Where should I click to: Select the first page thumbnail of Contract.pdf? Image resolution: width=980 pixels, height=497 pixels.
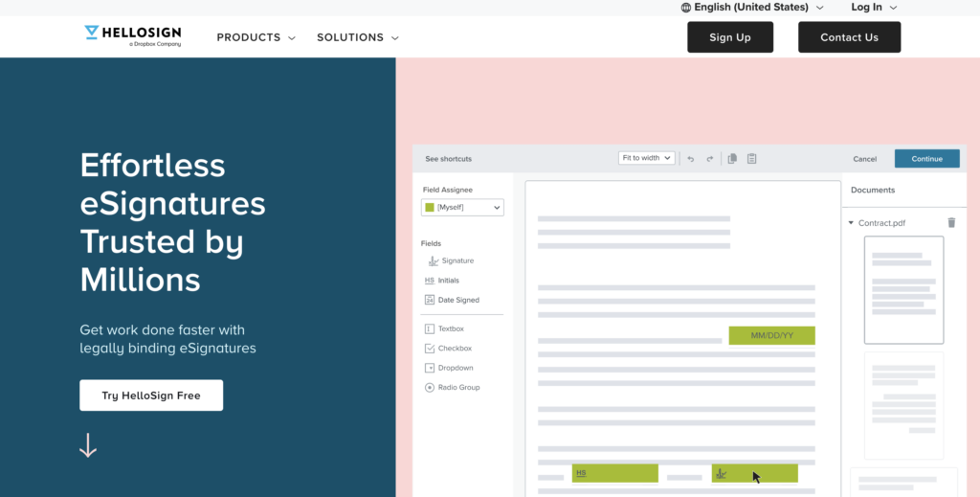pos(903,290)
